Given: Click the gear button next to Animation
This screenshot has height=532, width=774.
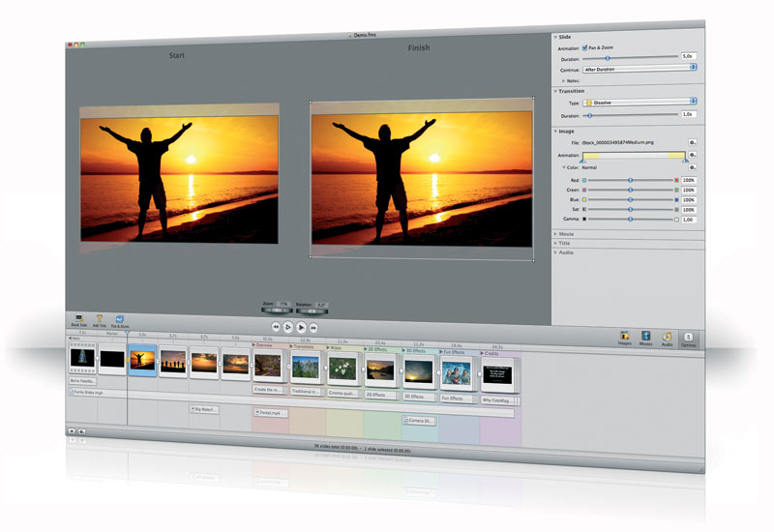Looking at the screenshot, I should click(x=692, y=155).
